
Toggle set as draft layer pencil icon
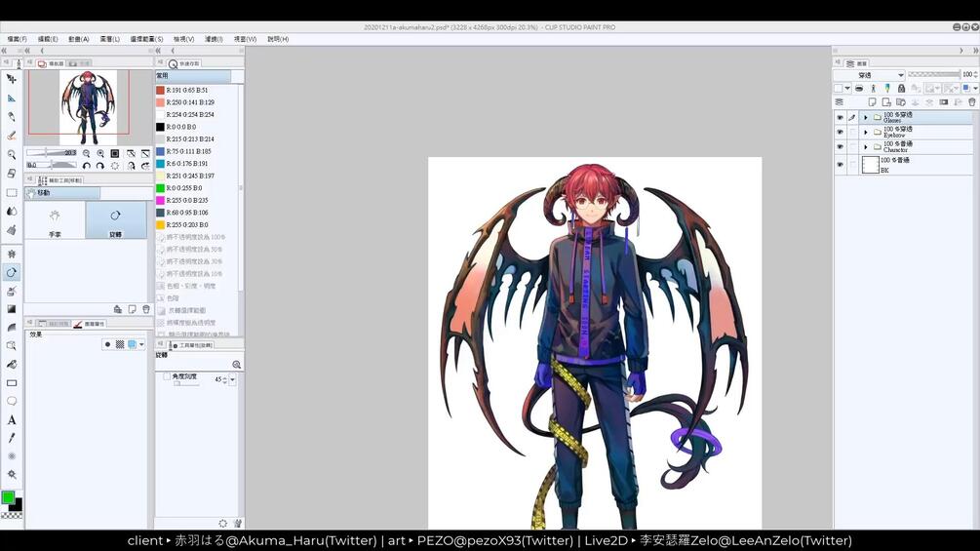tap(887, 88)
